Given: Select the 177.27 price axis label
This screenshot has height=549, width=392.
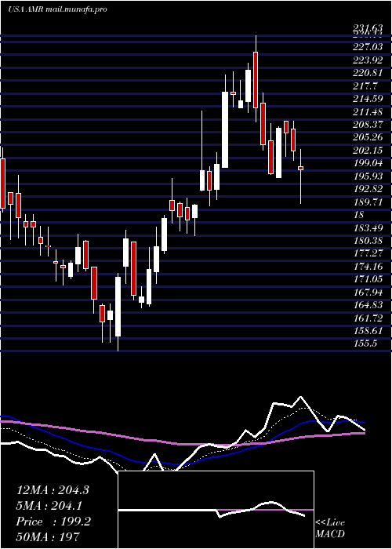Looking at the screenshot, I should 368,254.
